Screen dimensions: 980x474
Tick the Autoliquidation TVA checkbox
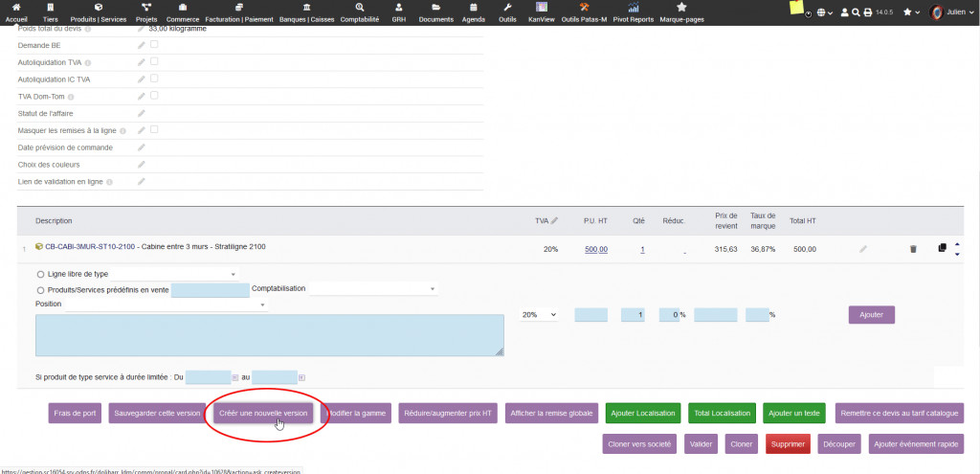154,61
